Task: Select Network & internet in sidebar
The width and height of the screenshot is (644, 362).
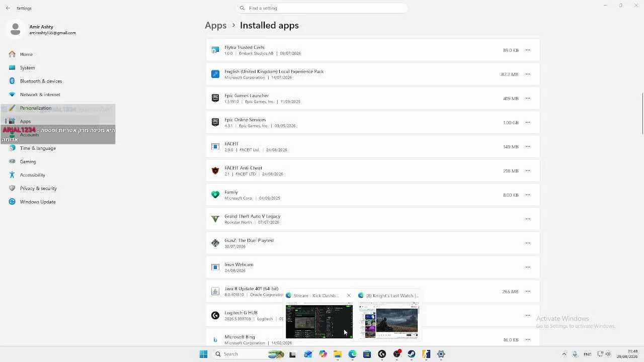Action: click(x=40, y=95)
